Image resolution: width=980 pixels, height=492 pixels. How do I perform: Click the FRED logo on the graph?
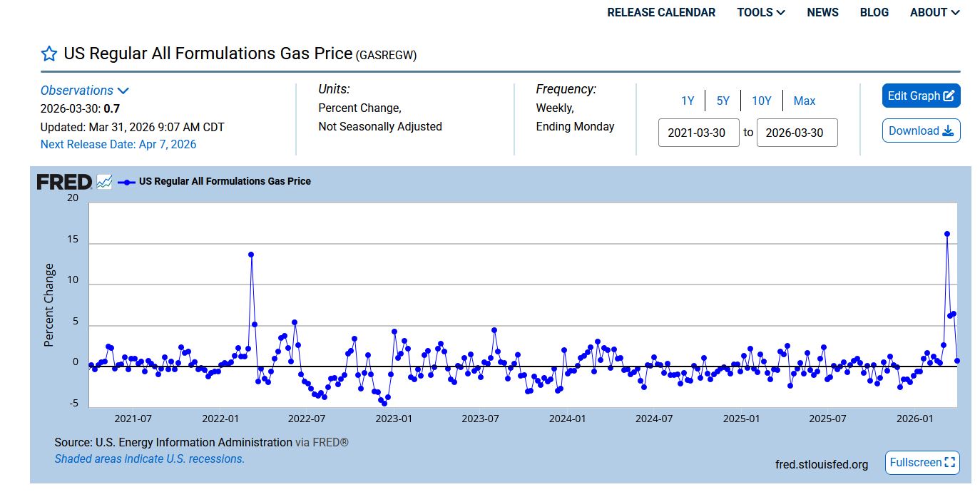(x=64, y=182)
